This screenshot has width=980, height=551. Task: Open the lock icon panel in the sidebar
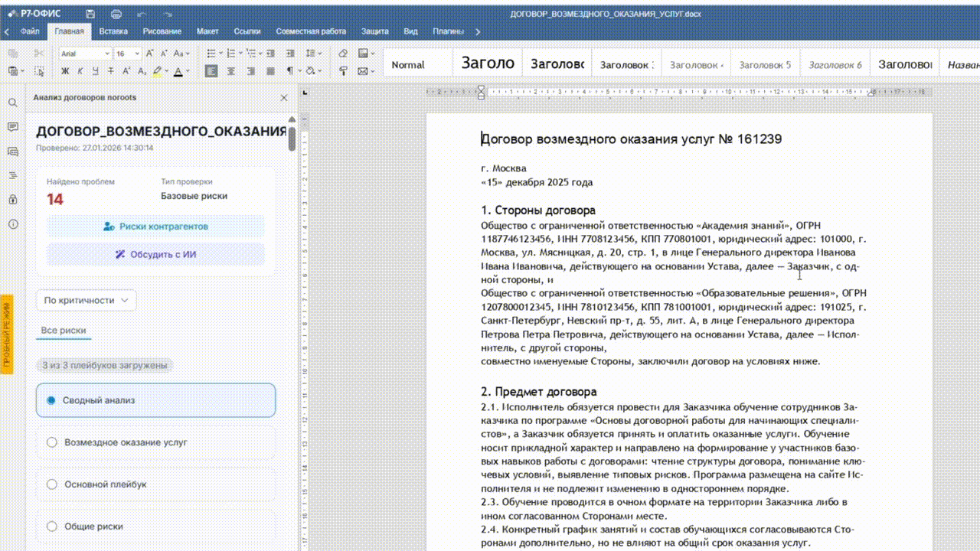click(12, 200)
